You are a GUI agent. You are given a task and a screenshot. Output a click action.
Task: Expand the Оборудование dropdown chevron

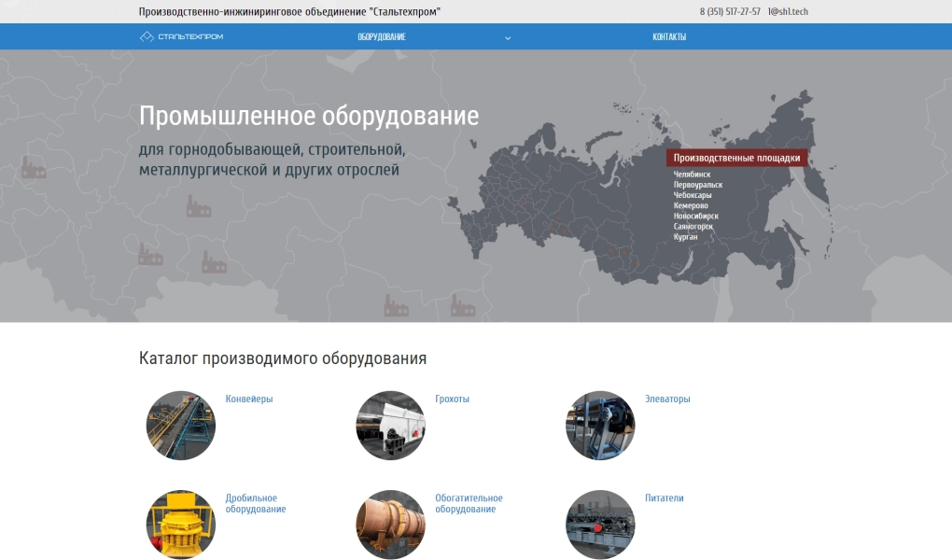pos(508,38)
